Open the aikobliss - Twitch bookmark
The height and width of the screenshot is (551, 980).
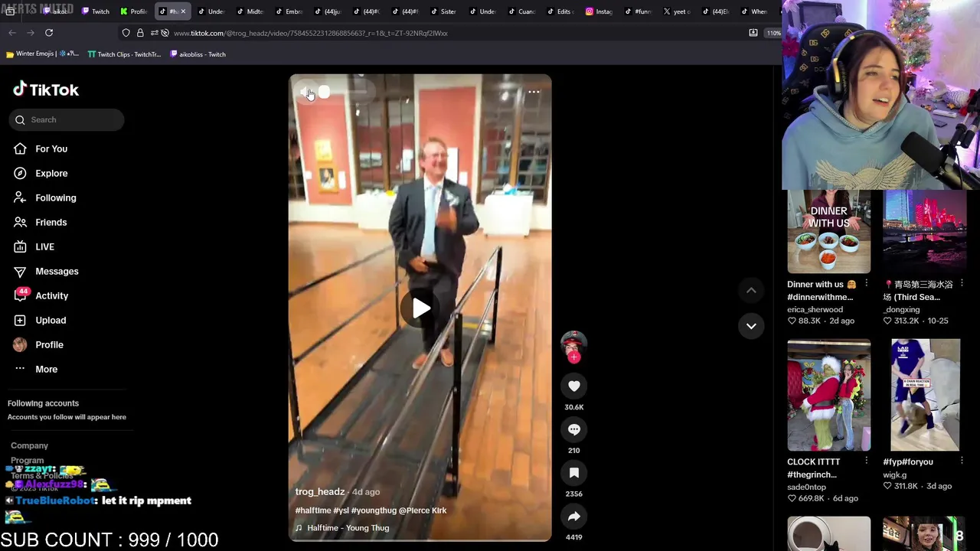(198, 54)
